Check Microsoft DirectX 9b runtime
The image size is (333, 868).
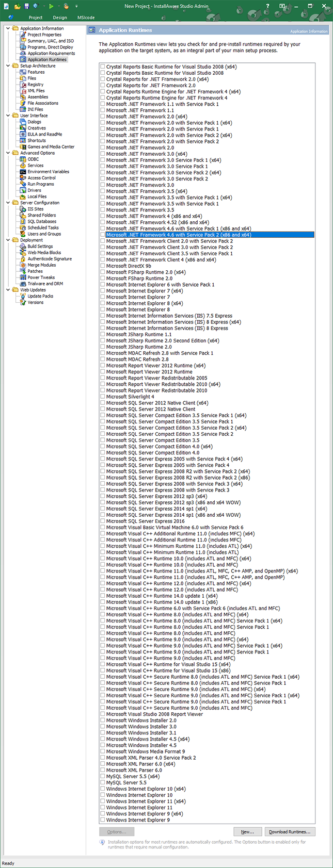[x=103, y=266]
